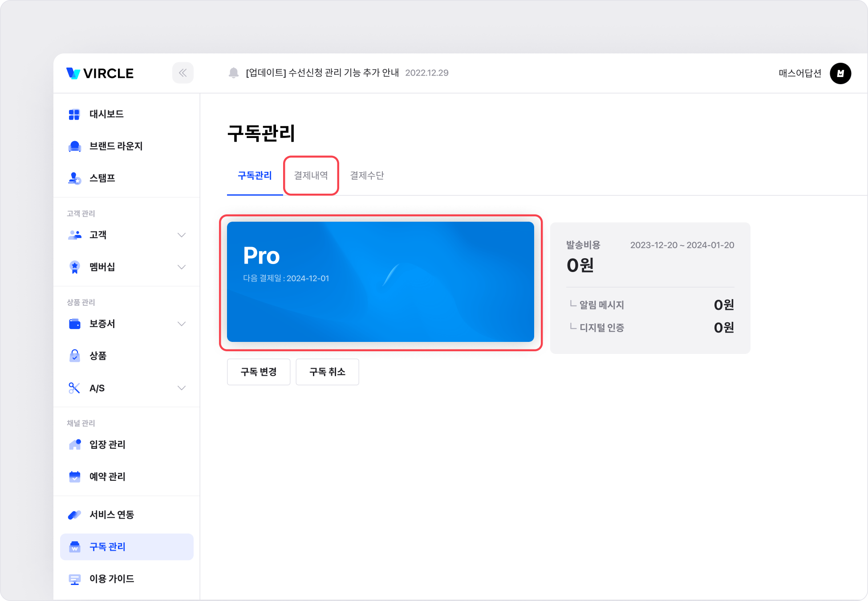Click the 구독 취소 button

(x=327, y=372)
